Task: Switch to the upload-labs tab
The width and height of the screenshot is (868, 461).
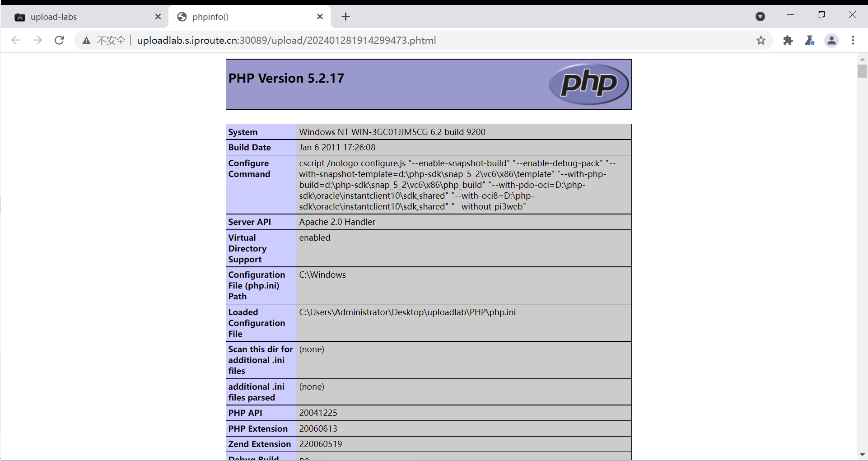Action: [81, 17]
